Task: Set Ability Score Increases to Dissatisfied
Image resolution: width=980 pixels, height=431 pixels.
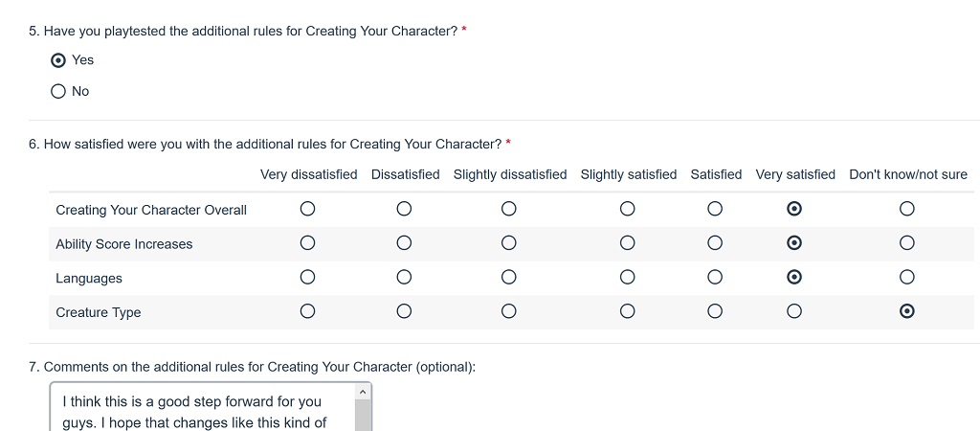Action: pyautogui.click(x=405, y=242)
